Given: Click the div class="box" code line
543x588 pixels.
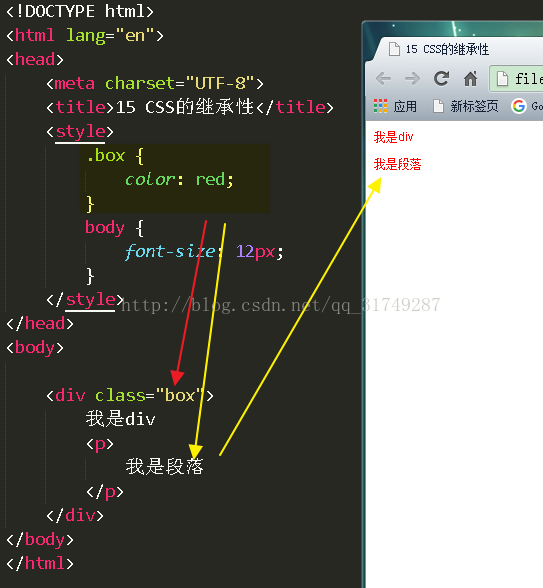Looking at the screenshot, I should tap(130, 395).
